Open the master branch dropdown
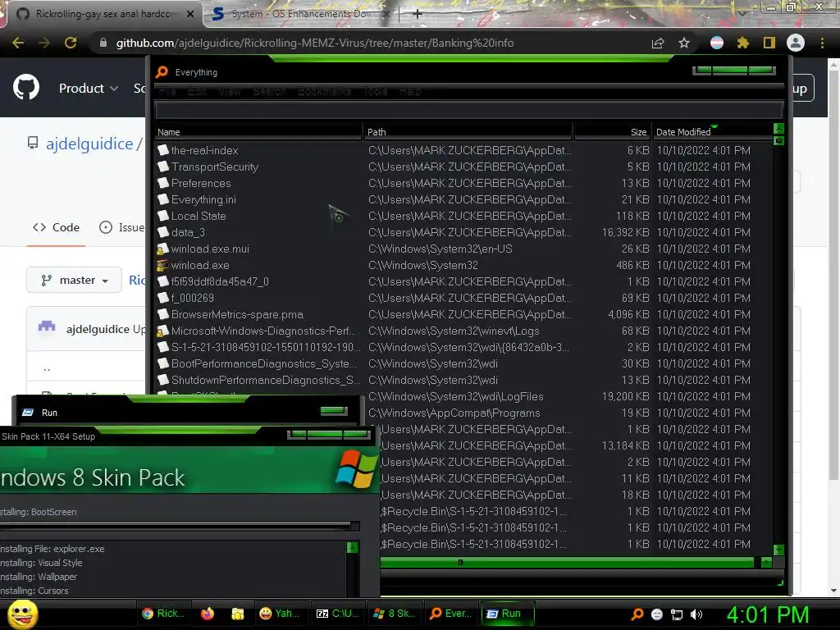Image resolution: width=840 pixels, height=630 pixels. [75, 281]
